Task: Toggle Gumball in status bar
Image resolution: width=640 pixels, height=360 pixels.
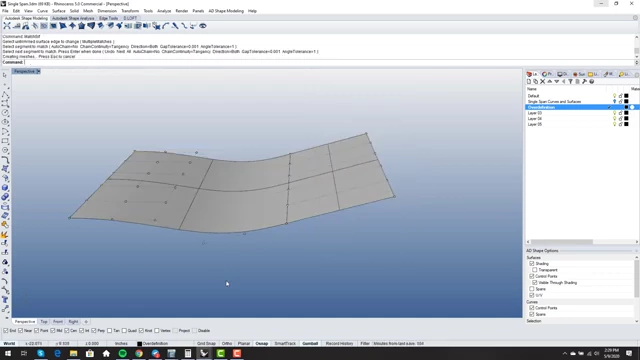Action: coord(310,344)
